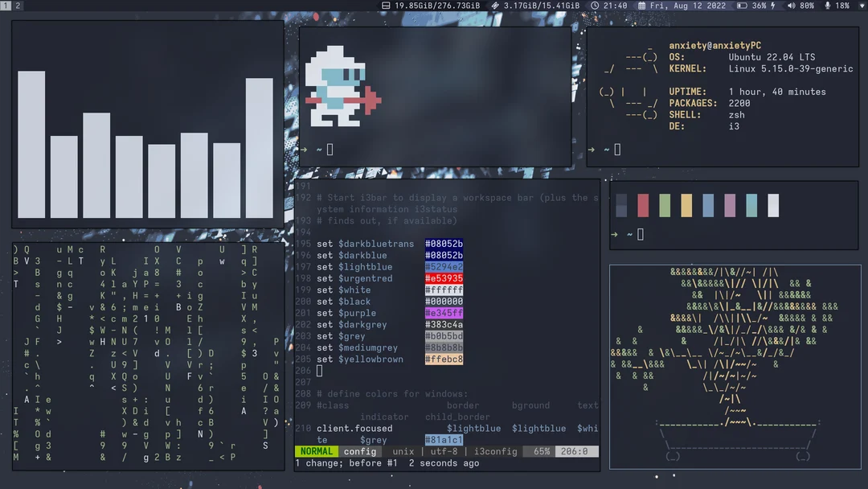The width and height of the screenshot is (868, 489).
Task: Select the green swatch in the color palette terminal
Action: pyautogui.click(x=664, y=206)
